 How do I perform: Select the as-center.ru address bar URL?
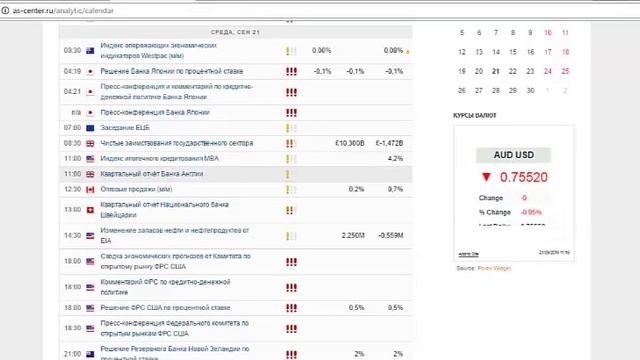click(x=63, y=11)
